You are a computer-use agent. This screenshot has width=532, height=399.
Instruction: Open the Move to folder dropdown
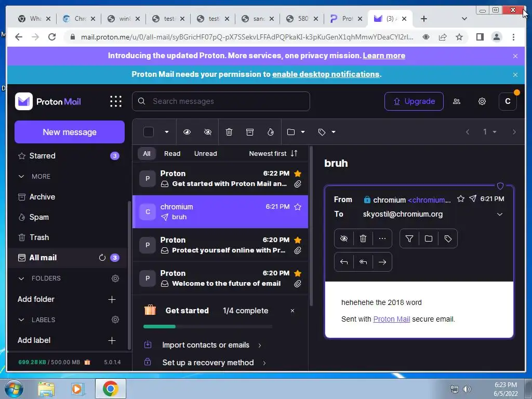coord(296,132)
